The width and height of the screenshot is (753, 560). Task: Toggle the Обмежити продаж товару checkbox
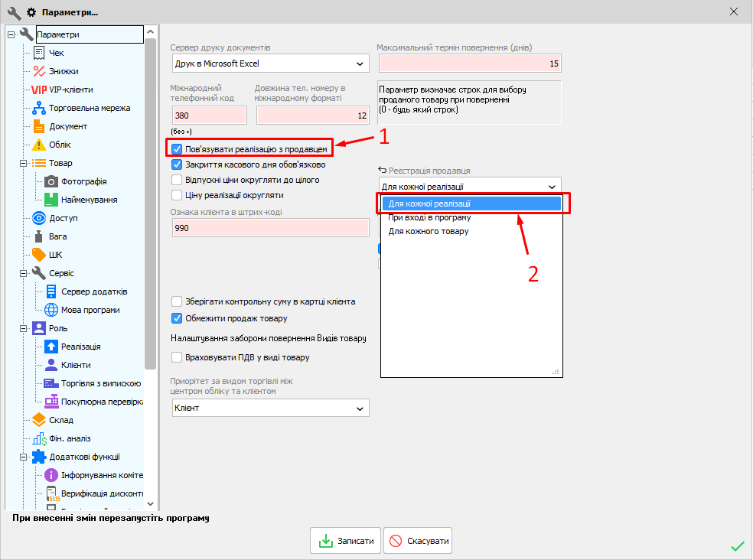click(177, 318)
